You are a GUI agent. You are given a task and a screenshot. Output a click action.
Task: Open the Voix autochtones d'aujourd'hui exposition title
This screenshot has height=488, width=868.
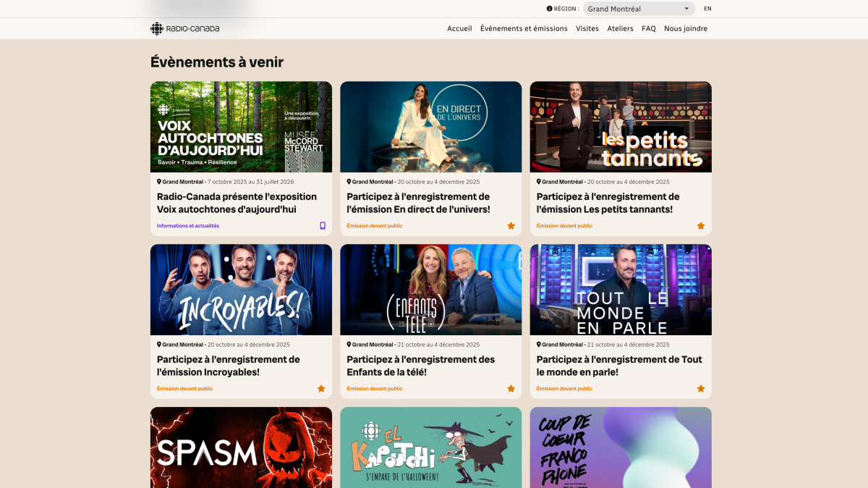tap(237, 203)
